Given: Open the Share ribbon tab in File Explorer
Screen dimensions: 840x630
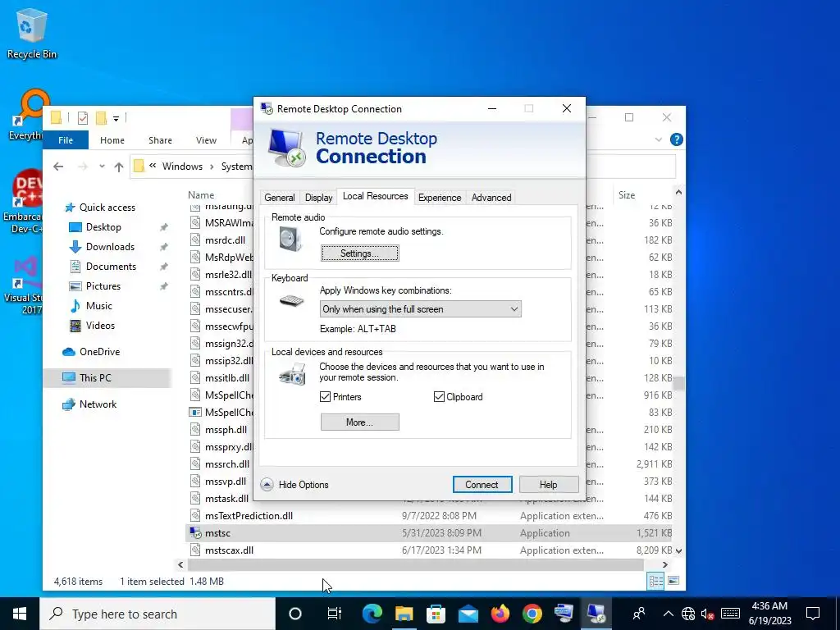Looking at the screenshot, I should [160, 139].
